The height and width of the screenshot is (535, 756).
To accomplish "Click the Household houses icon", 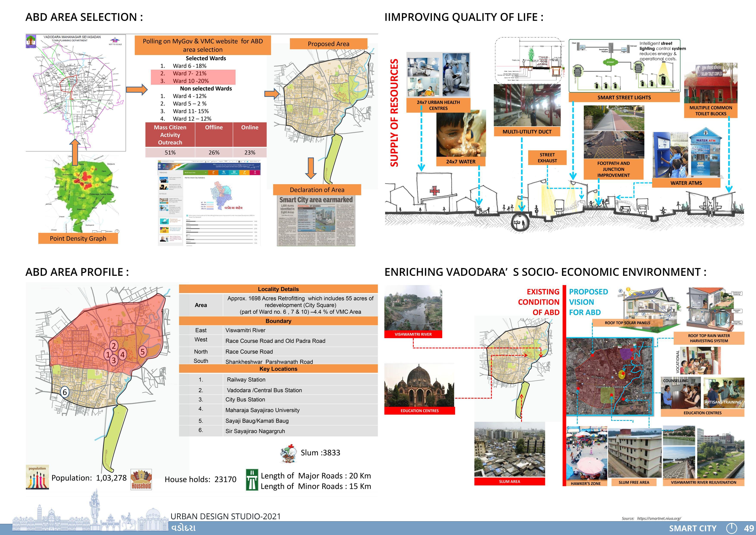I will (141, 479).
